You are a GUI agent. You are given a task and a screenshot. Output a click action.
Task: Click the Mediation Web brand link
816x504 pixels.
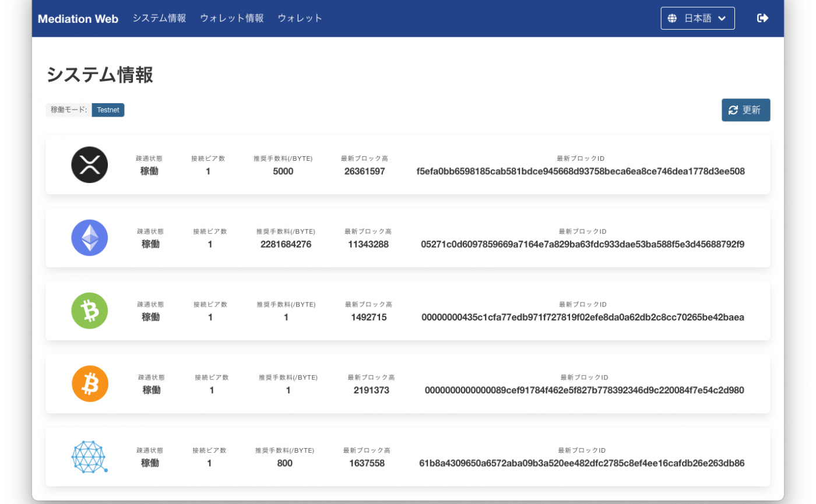click(78, 18)
